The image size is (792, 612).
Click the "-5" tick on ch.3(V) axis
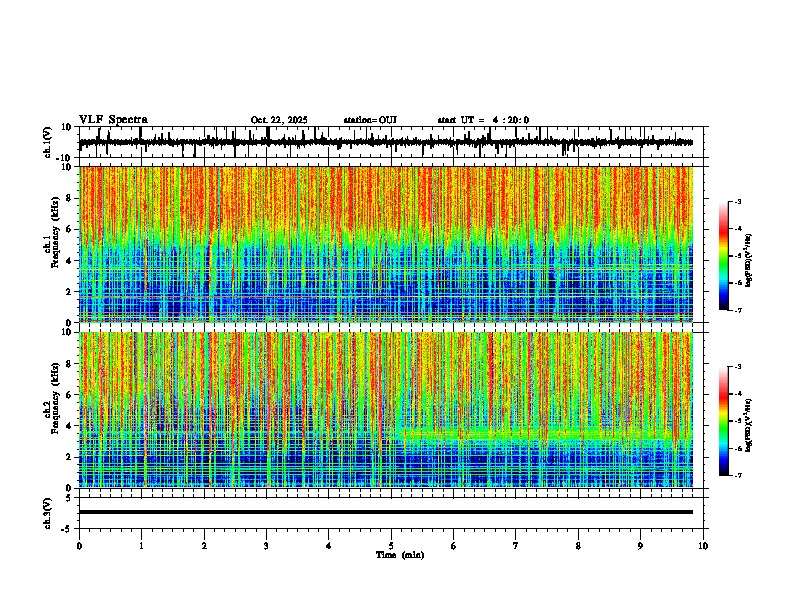68,529
